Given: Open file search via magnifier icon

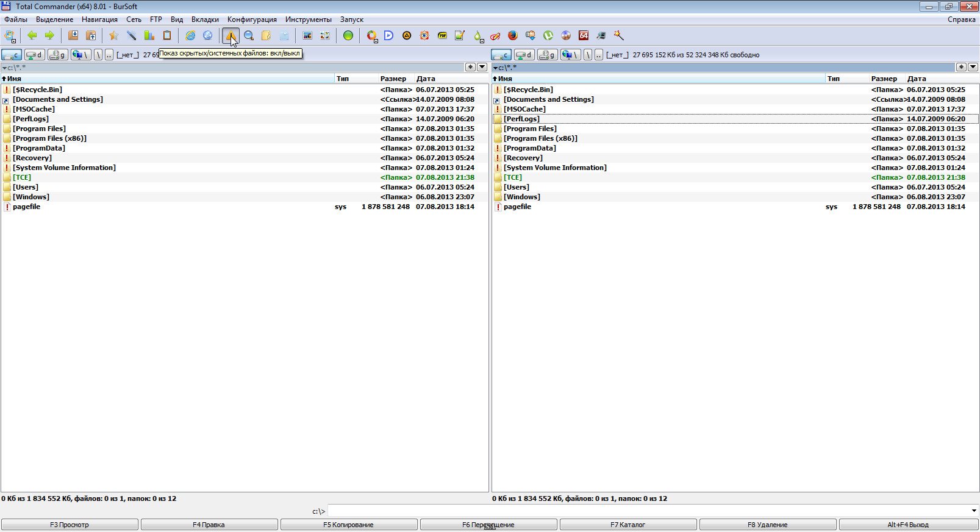Looking at the screenshot, I should [249, 35].
